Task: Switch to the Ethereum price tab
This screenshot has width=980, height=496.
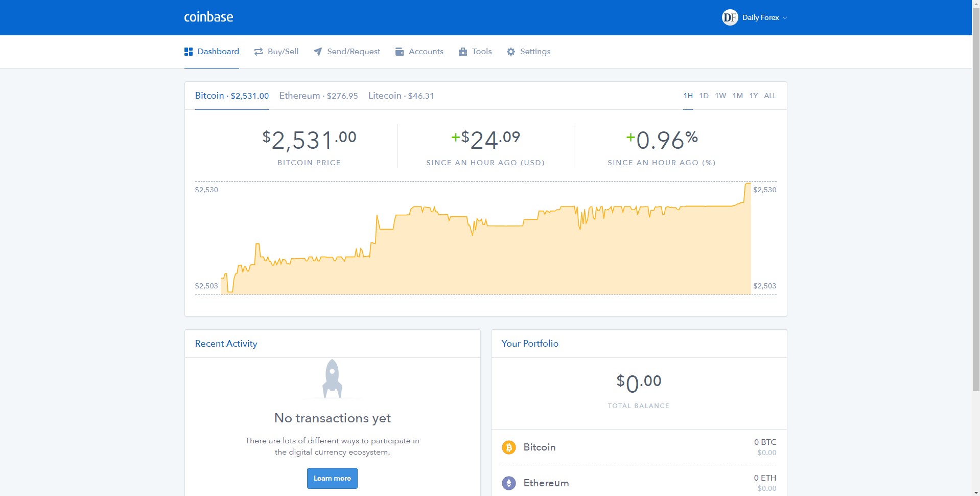Action: (x=318, y=96)
